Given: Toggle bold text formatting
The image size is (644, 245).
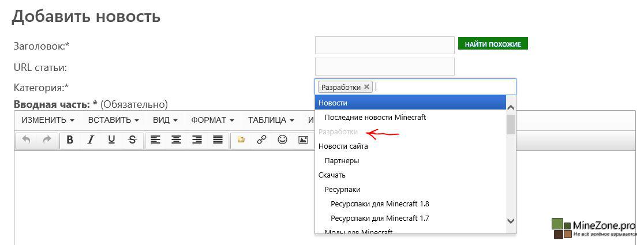Looking at the screenshot, I should tap(70, 140).
